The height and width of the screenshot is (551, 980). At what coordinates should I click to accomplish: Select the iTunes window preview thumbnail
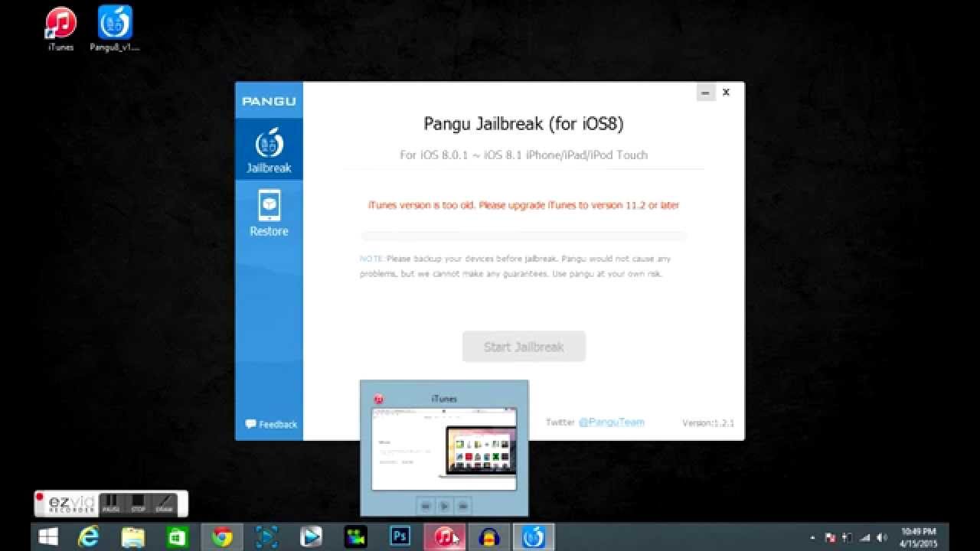pos(444,448)
